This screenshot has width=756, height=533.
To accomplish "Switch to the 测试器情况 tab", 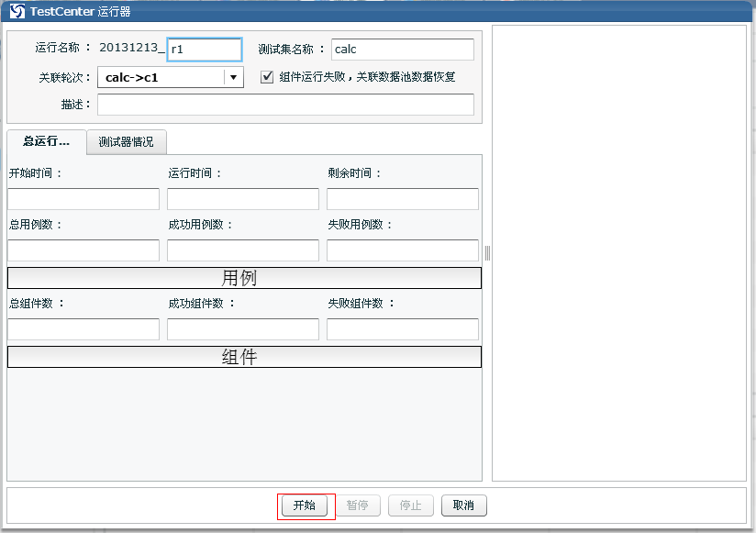I will click(127, 142).
